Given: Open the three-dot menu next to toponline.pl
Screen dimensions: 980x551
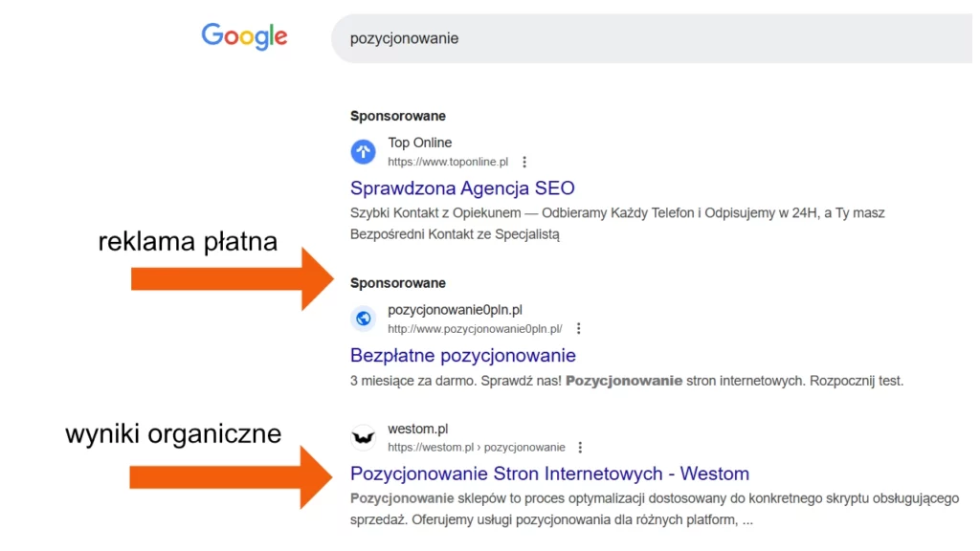Looking at the screenshot, I should tap(524, 162).
